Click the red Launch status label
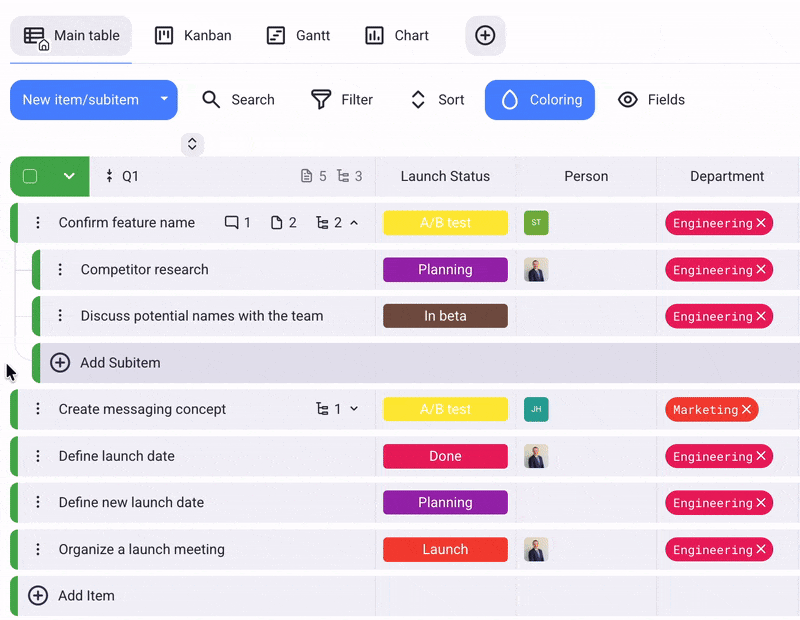Screen dimensions: 800x620 [445, 550]
